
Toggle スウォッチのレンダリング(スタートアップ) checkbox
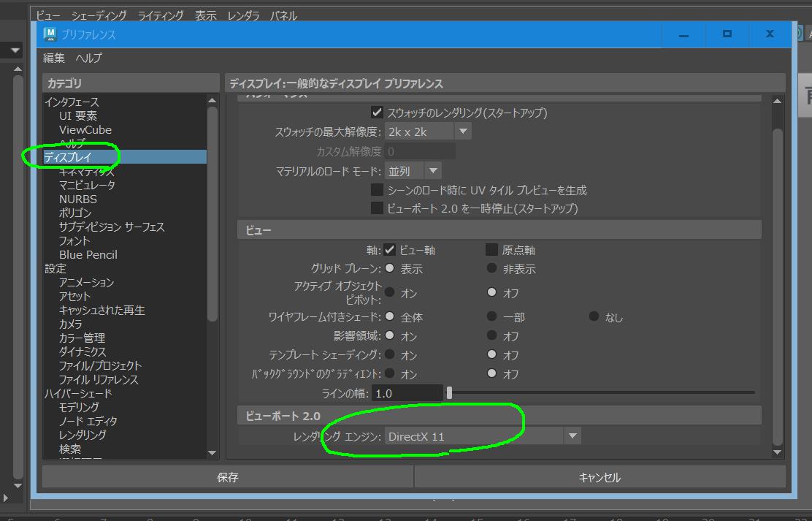[x=377, y=112]
